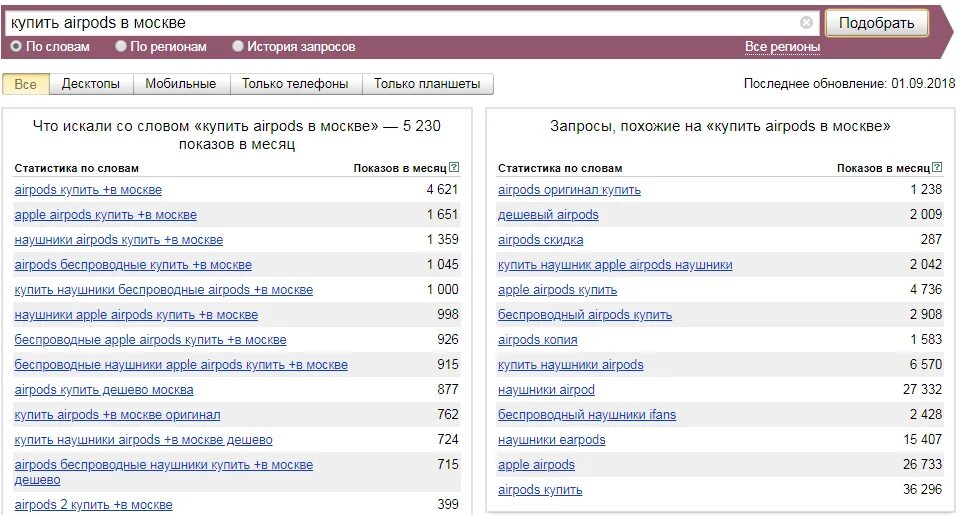
Task: Open link 'купить наушник apple airpods наушники'
Action: (615, 265)
